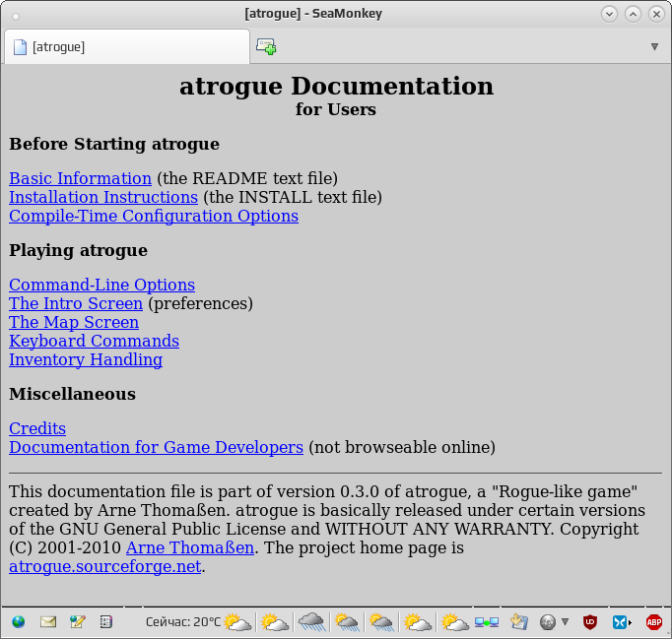Launch the Composer icon in status bar
Viewport: 672px width, 639px height.
click(x=77, y=621)
